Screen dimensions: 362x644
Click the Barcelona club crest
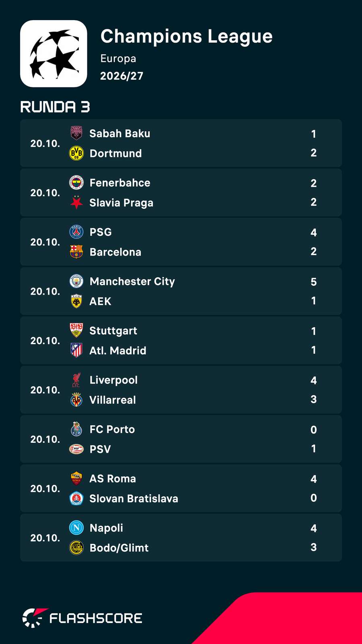pyautogui.click(x=76, y=252)
